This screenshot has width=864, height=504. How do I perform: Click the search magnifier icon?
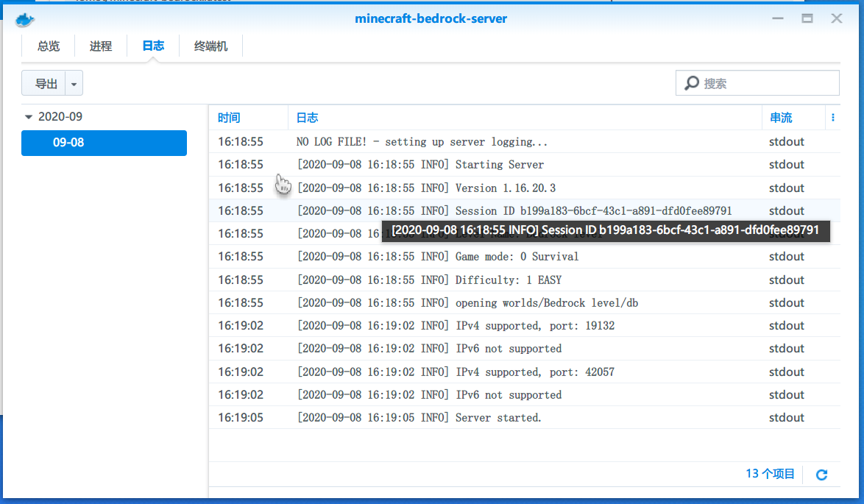(692, 83)
